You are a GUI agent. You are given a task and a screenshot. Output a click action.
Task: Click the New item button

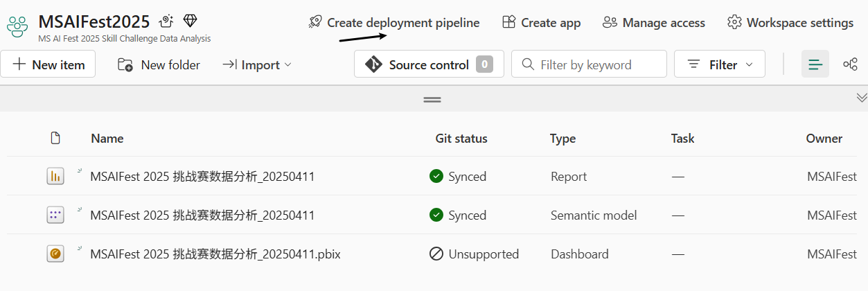pos(48,64)
